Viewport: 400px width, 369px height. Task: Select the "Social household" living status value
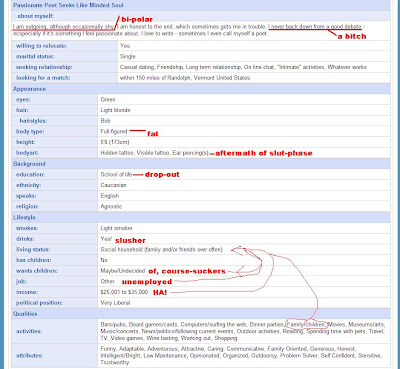[x=161, y=249]
